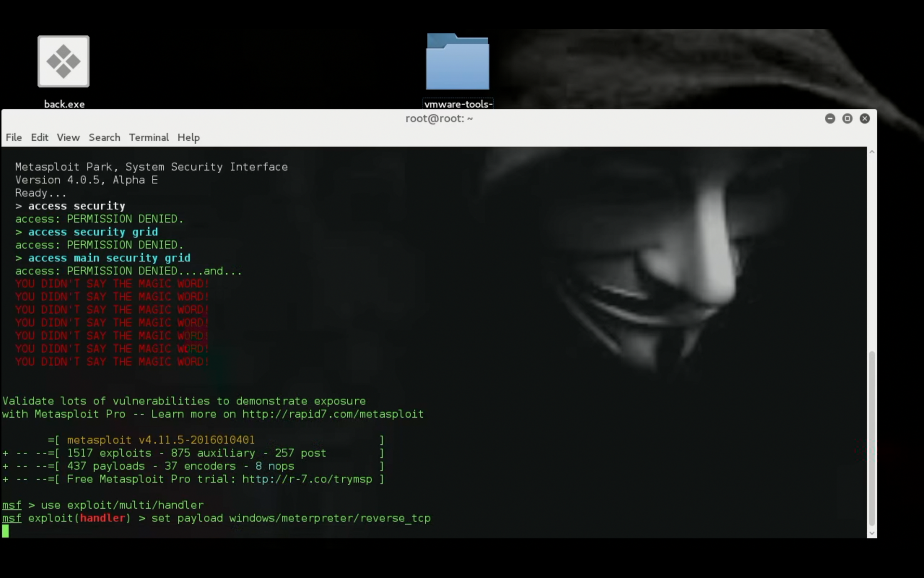
Task: Close the terminal window
Action: click(865, 119)
